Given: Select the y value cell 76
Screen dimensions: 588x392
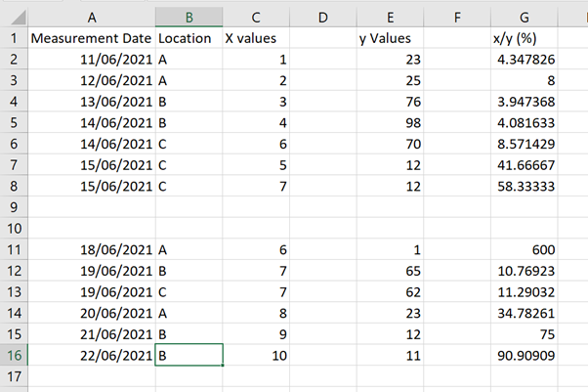Looking at the screenshot, I should click(391, 102).
